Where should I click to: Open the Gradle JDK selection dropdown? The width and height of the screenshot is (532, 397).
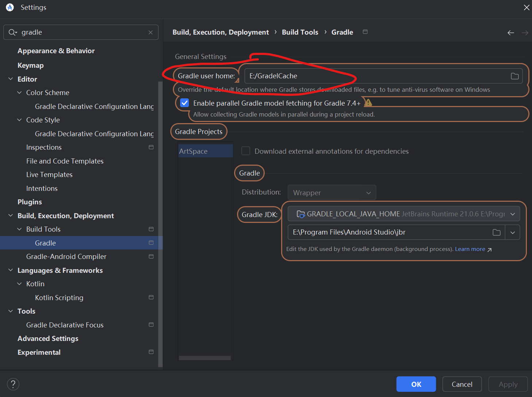(x=404, y=214)
